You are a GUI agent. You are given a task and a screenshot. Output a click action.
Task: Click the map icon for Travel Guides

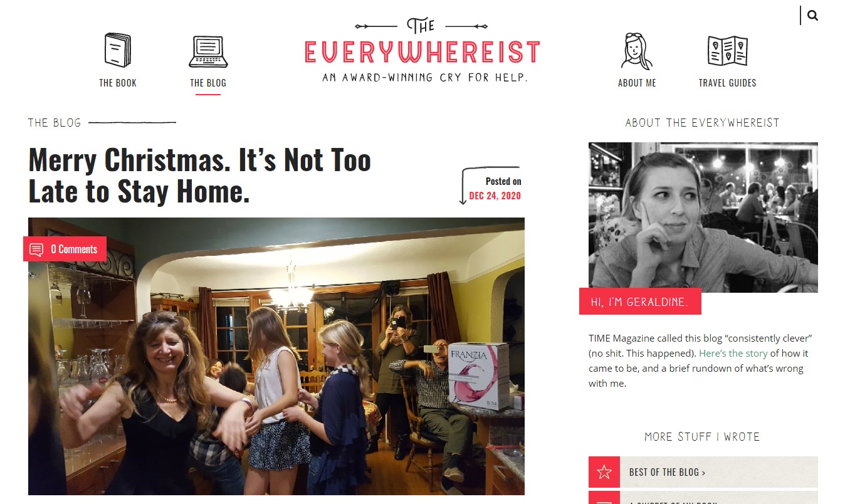tap(727, 51)
